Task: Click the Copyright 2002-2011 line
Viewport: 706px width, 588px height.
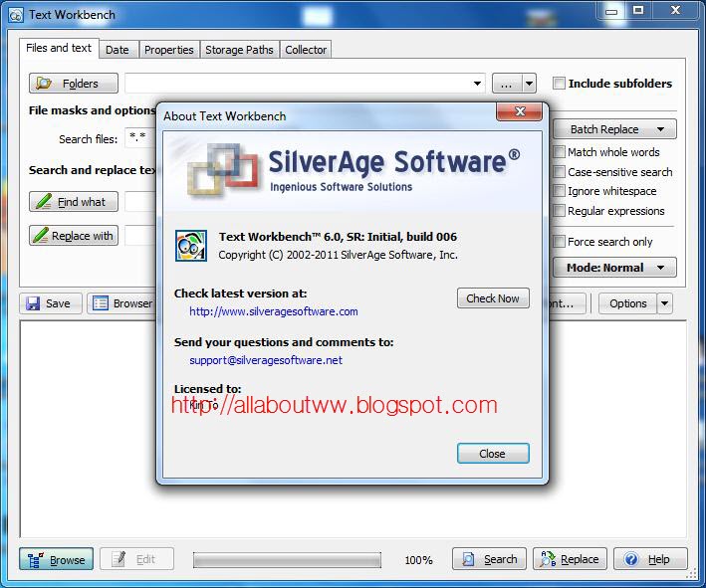Action: pyautogui.click(x=338, y=255)
